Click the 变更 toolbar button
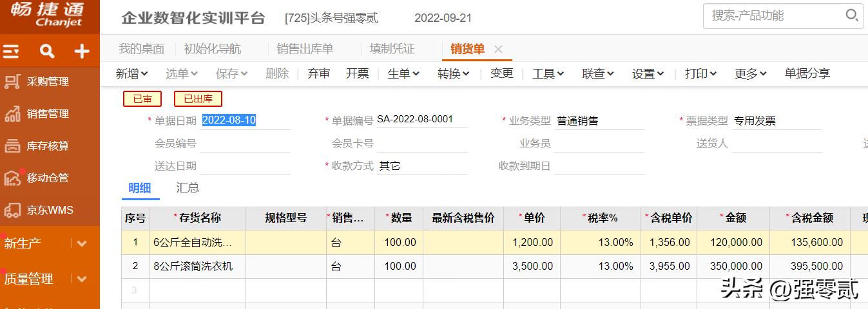This screenshot has width=868, height=309. (502, 74)
